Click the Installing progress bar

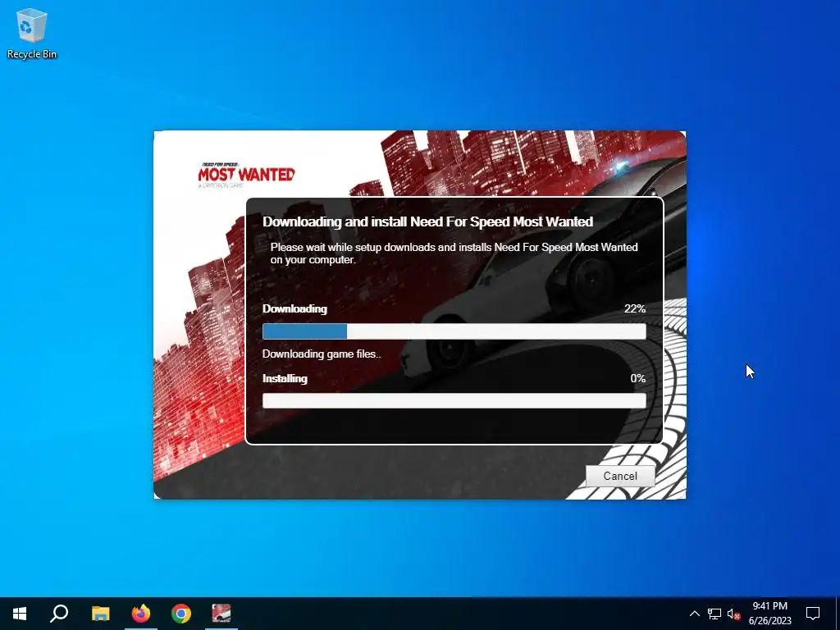[x=454, y=400]
